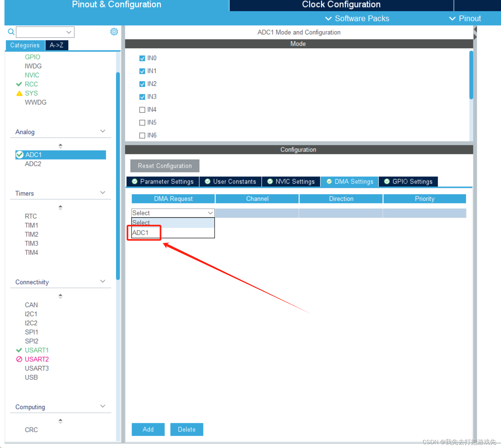Viewport: 501px width, 448px height.
Task: Click the Reset Configuration button
Action: (x=165, y=166)
